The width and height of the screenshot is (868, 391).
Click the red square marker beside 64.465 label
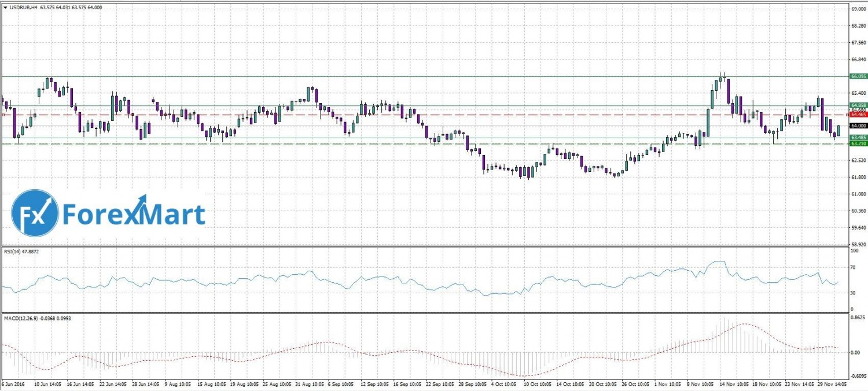point(847,115)
